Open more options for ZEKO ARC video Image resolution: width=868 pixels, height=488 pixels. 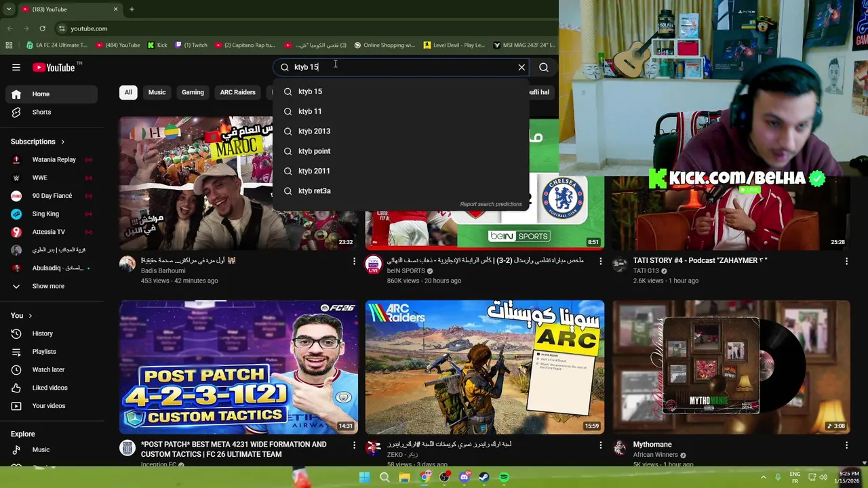click(x=600, y=445)
